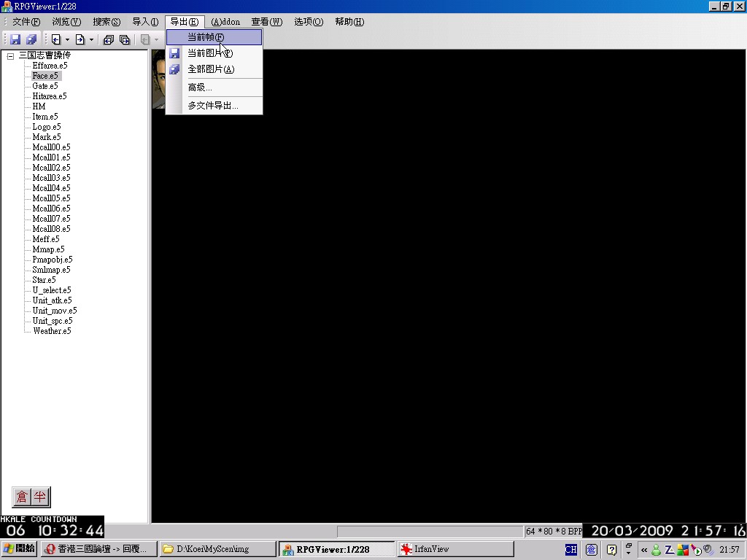Open the 文件(F) menu

click(x=26, y=22)
